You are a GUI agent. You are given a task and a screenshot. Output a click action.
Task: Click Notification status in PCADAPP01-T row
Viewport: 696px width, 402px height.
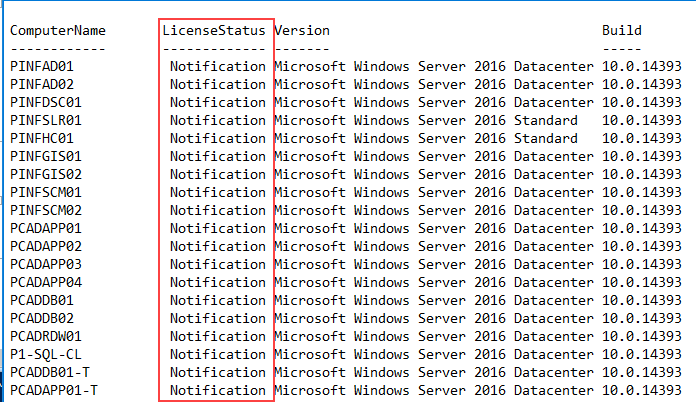pyautogui.click(x=218, y=390)
